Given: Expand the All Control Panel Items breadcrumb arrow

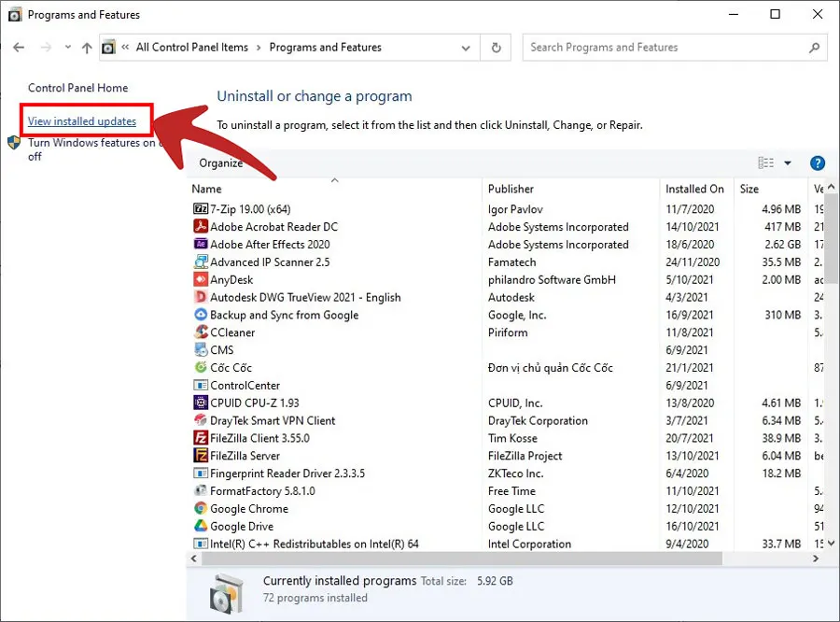Looking at the screenshot, I should (x=259, y=48).
